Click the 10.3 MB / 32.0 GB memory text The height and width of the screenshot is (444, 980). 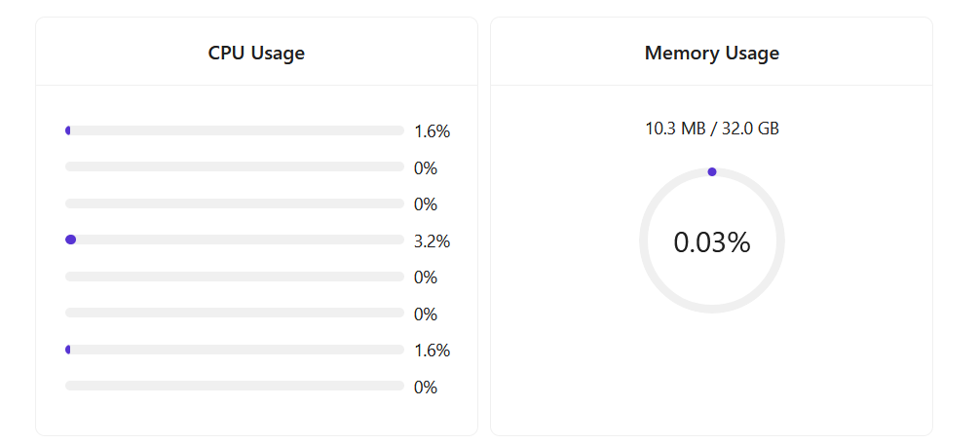(711, 129)
